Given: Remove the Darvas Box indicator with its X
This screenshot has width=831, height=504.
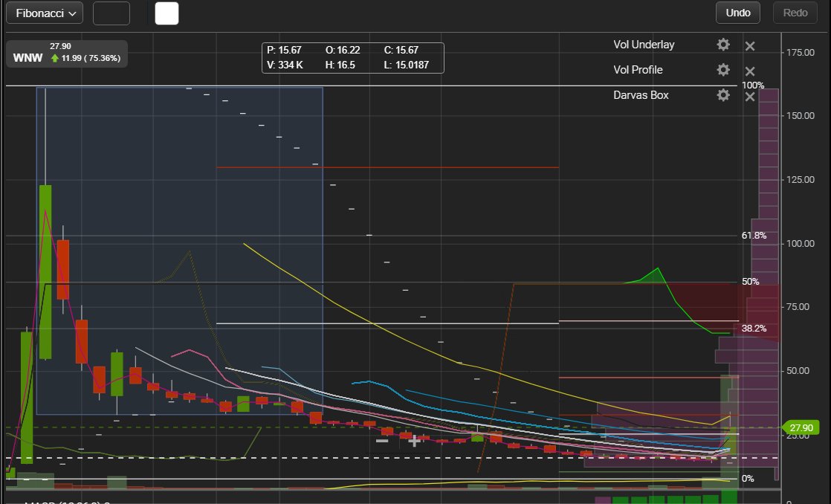Looking at the screenshot, I should (749, 96).
